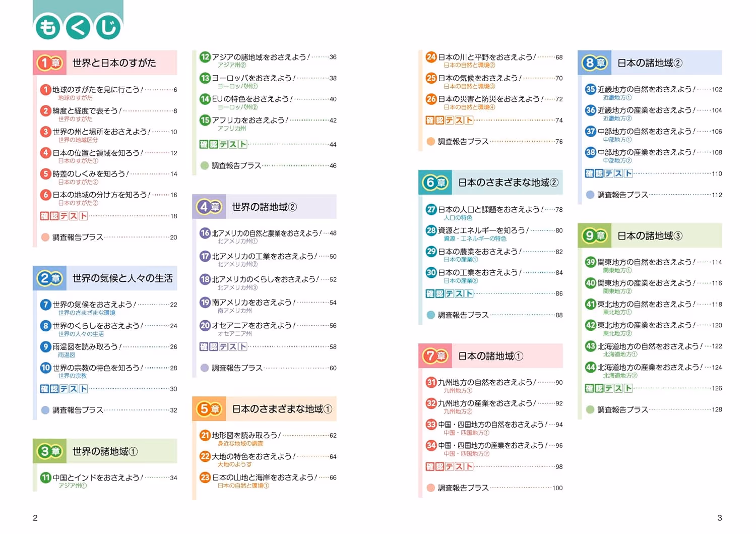756x534 pixels.
Task: Click the 1章 chapter badge icon
Action: click(50, 63)
